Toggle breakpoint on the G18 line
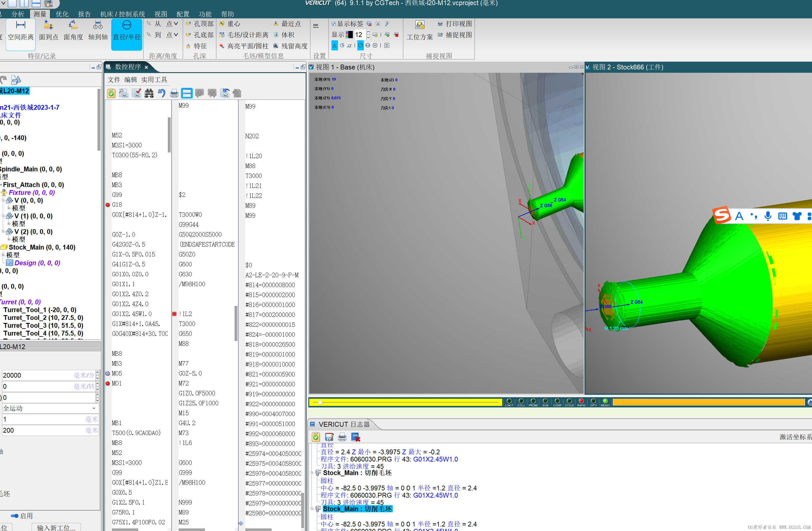The image size is (812, 531). tap(108, 205)
